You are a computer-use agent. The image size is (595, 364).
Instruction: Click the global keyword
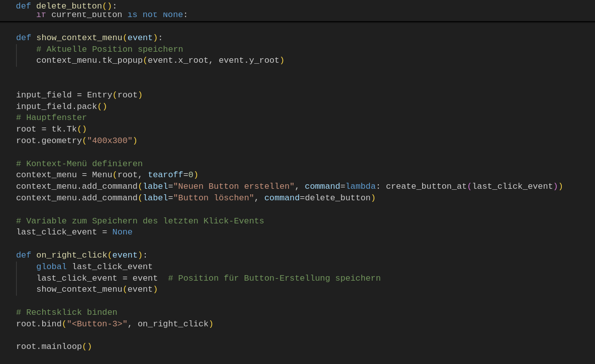51,267
